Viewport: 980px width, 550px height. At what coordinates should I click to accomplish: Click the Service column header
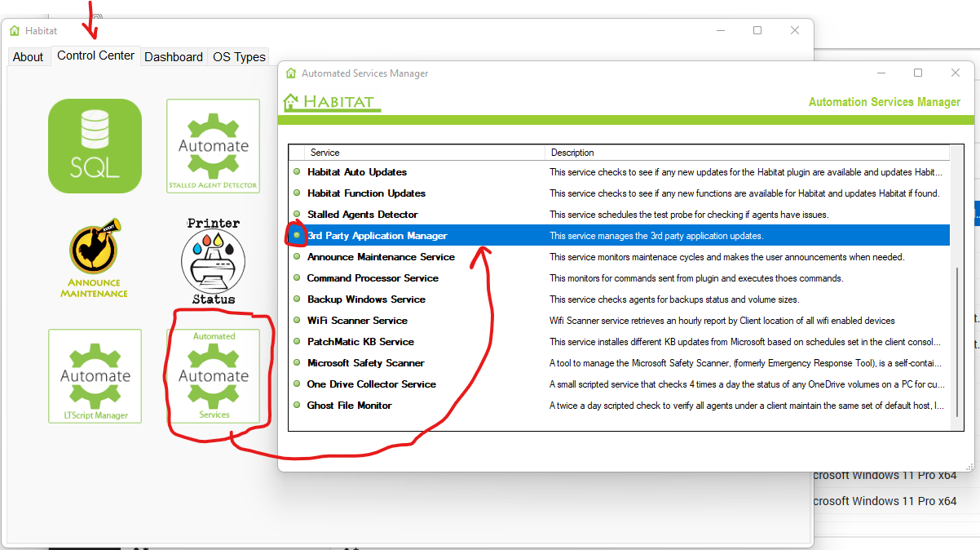(321, 153)
